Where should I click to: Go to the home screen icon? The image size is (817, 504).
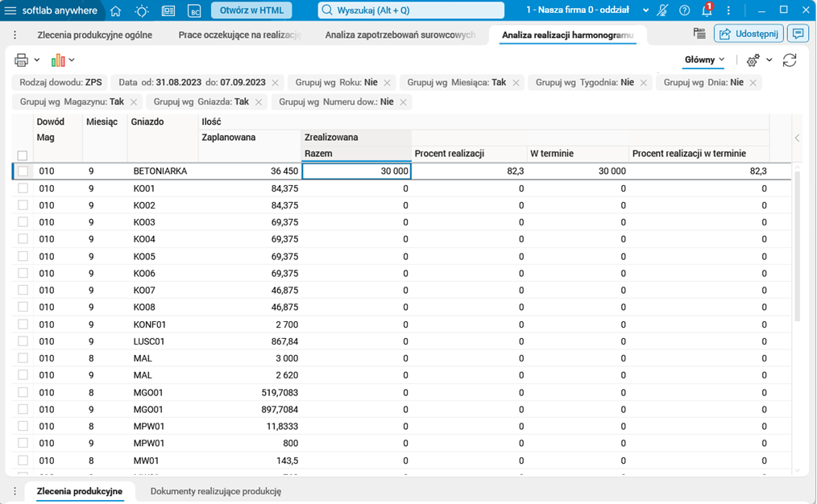[116, 10]
